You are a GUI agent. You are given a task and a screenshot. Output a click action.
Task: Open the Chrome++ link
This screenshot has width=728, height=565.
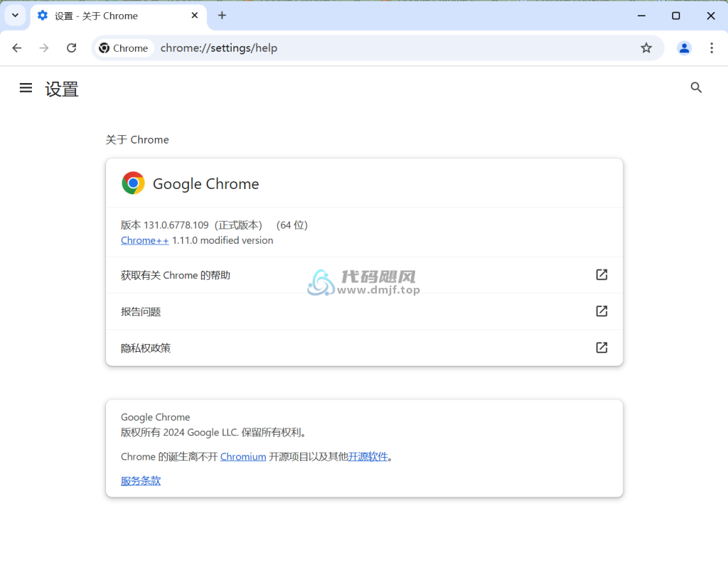point(144,240)
